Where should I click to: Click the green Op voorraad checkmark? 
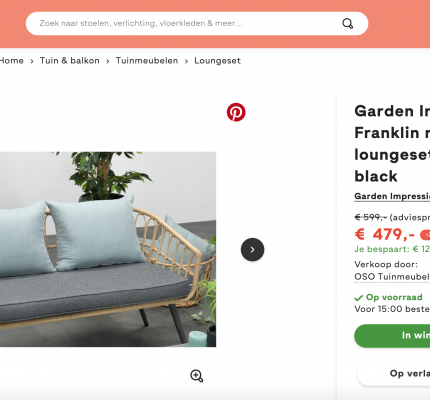359,297
